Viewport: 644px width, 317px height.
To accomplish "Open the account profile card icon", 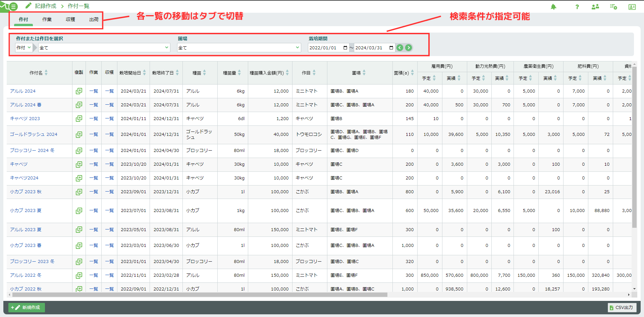I will [632, 7].
